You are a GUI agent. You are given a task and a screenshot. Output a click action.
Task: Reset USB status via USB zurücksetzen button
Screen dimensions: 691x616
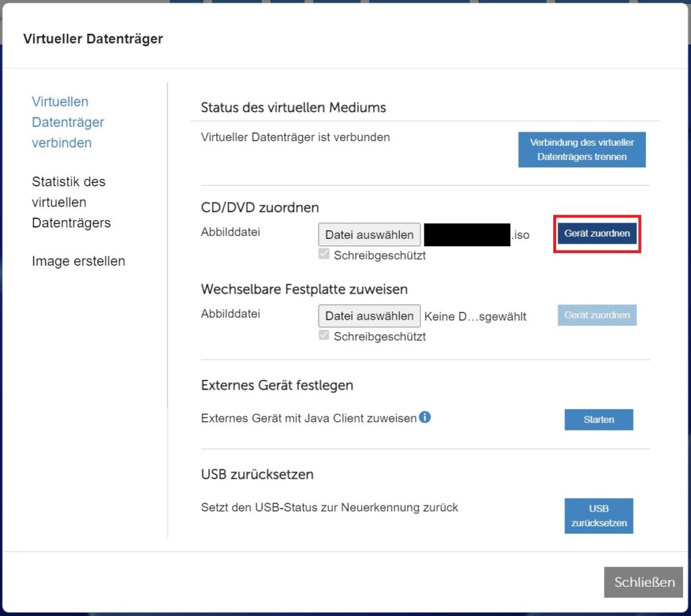(598, 515)
